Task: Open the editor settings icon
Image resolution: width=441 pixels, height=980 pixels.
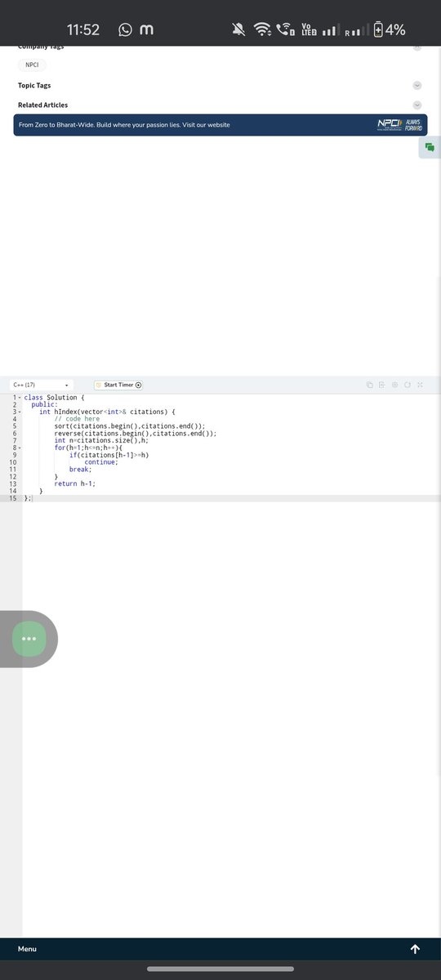Action: click(394, 385)
